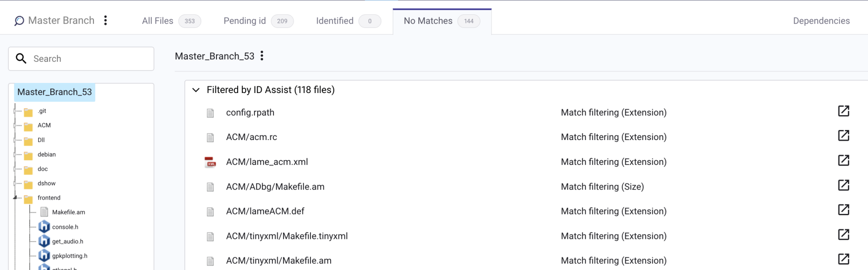Click the dshow folder icon
The image size is (868, 270).
tap(28, 184)
